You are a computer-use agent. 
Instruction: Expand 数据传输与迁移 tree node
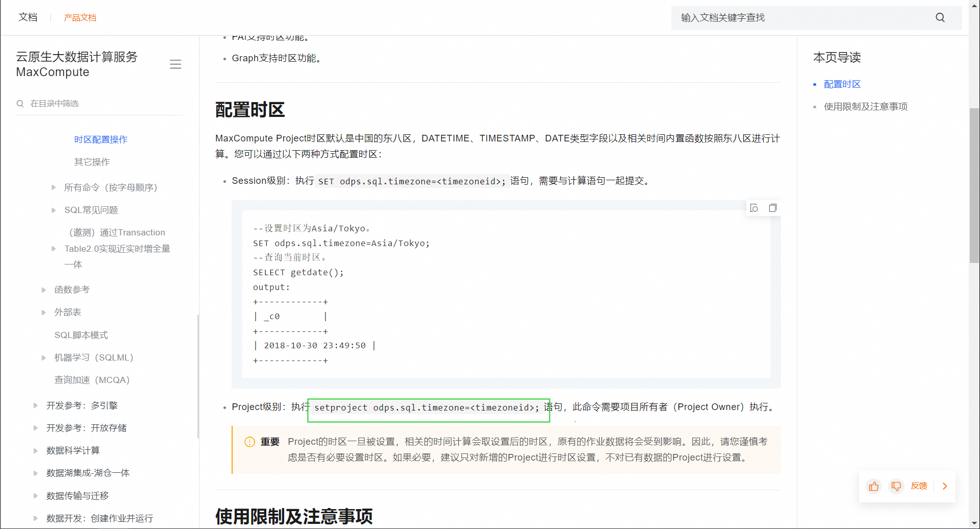point(36,496)
